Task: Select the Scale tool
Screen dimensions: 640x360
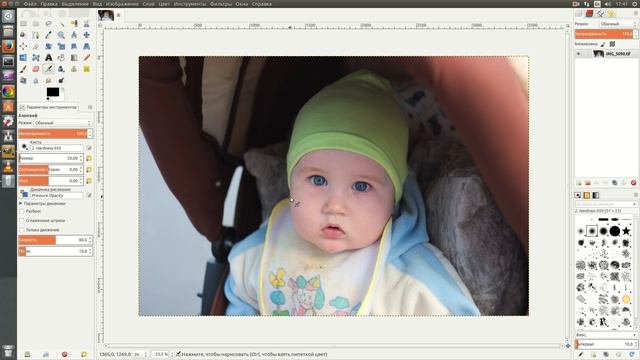Action: [61, 47]
